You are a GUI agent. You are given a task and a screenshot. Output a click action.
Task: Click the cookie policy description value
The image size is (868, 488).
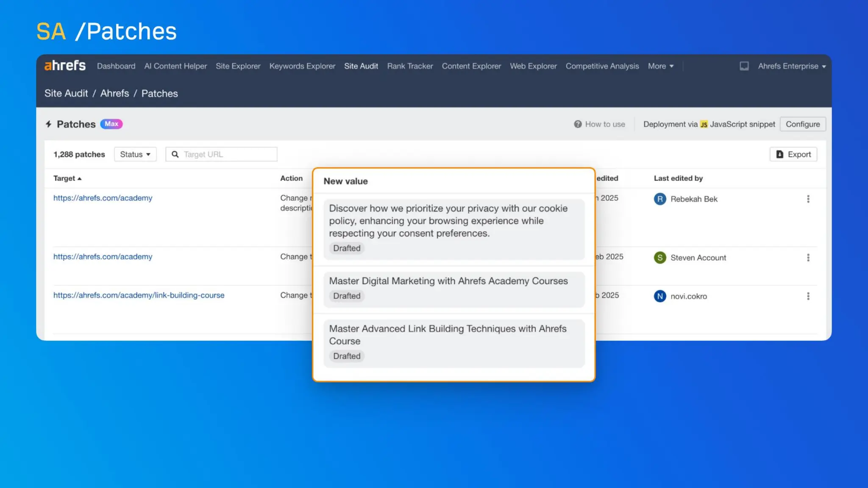448,221
